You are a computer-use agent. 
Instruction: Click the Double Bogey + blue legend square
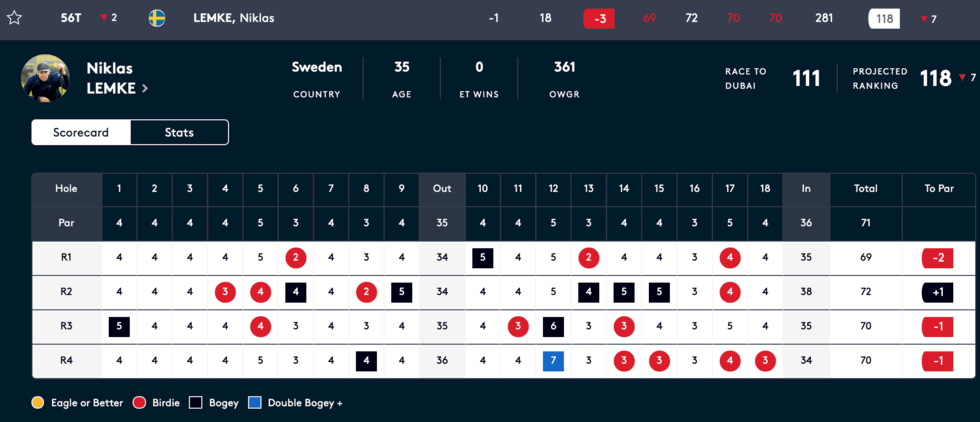pyautogui.click(x=254, y=403)
